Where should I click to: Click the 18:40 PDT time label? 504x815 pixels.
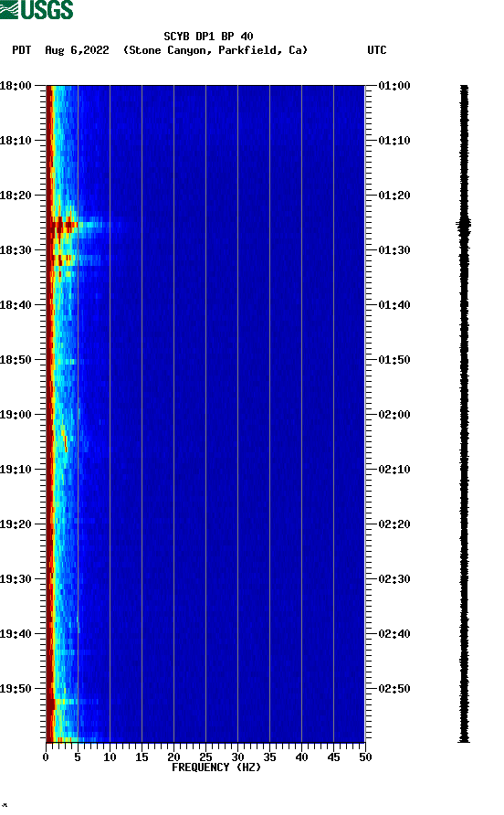click(16, 305)
